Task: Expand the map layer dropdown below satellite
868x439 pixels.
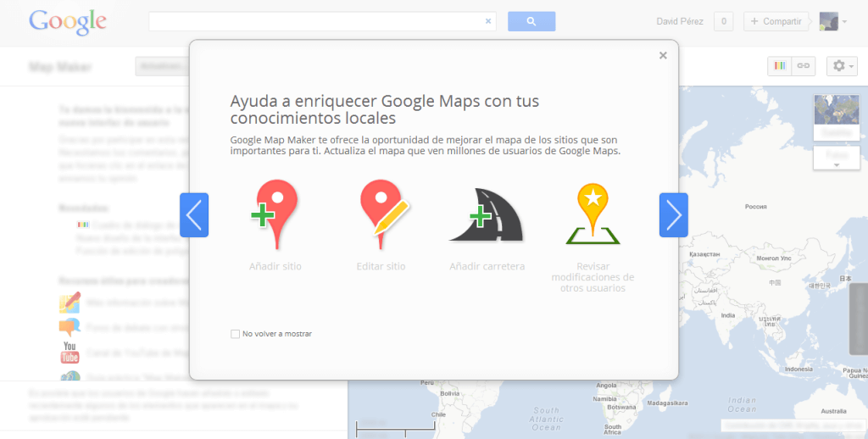Action: pyautogui.click(x=837, y=158)
